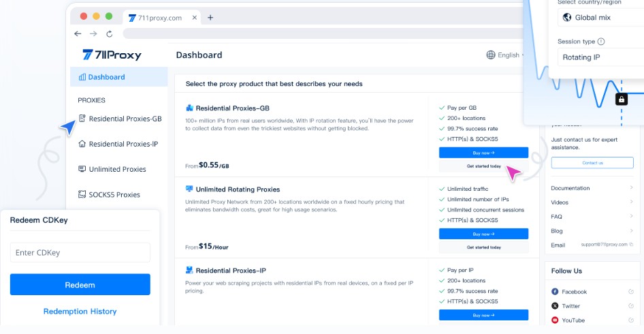Click the 'Pay per GB' feature text
Image resolution: width=644 pixels, height=334 pixels.
point(462,108)
